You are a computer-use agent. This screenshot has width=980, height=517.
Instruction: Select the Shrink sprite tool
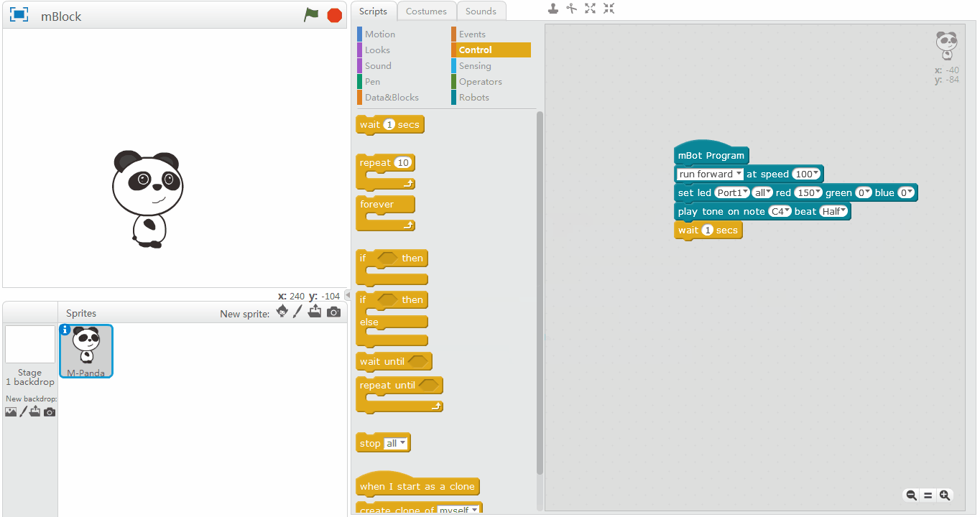tap(609, 9)
